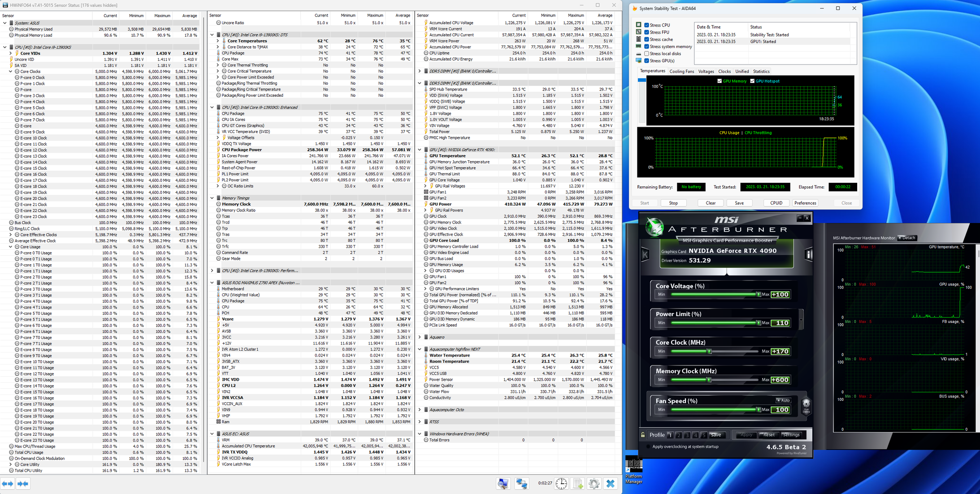Screen dimensions: 980x494
Task: Adjust Core Clock slider handle
Action: pos(709,352)
